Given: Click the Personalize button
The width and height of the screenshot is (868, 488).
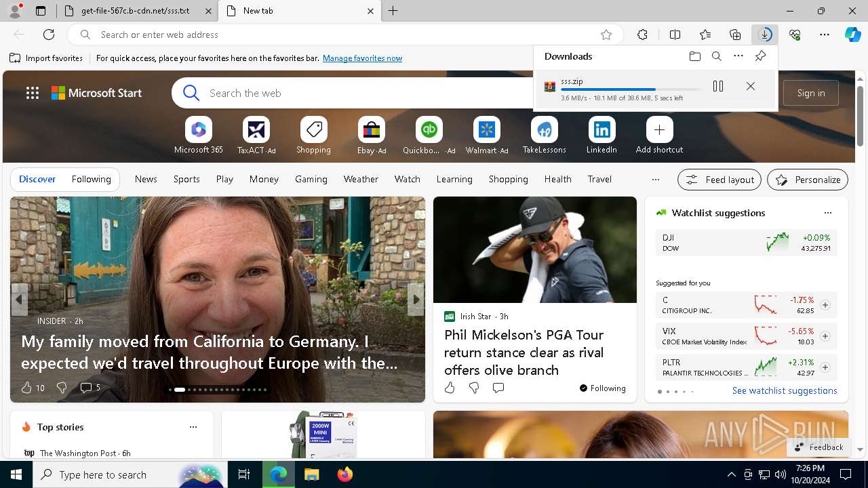Looking at the screenshot, I should point(808,180).
